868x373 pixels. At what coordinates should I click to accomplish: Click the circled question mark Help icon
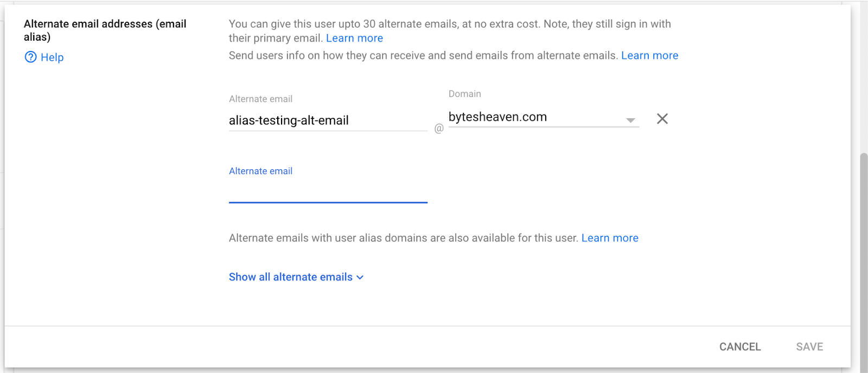tap(31, 57)
